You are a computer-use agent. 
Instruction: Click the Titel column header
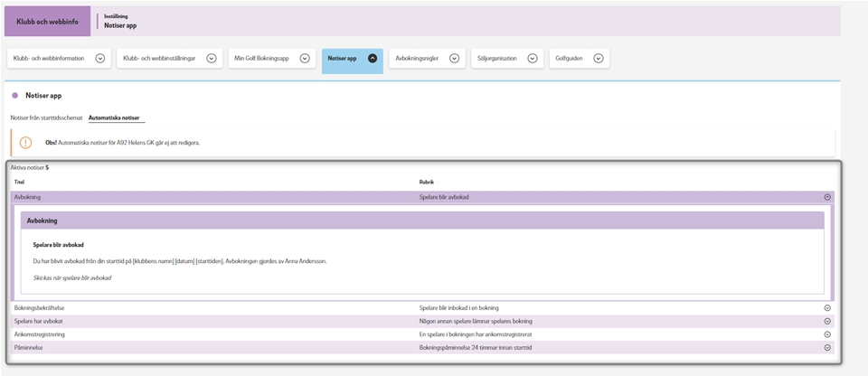point(19,182)
